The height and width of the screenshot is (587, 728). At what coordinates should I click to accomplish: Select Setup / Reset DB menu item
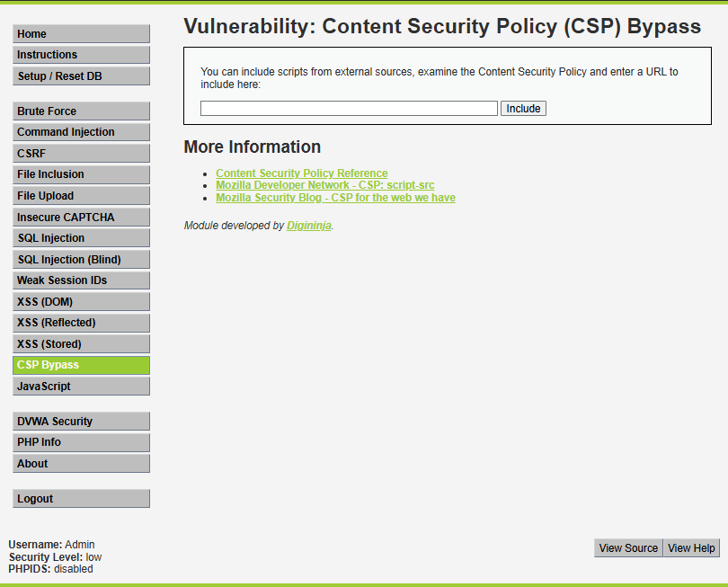tap(81, 76)
